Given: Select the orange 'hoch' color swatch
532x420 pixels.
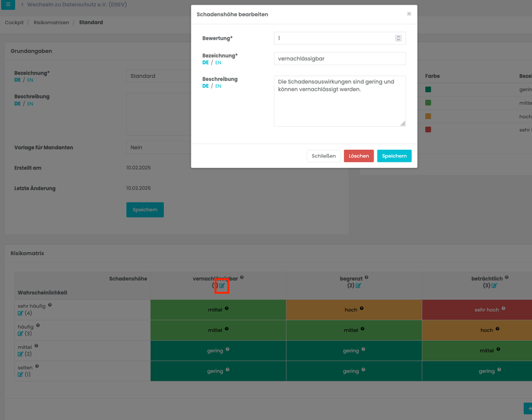Looking at the screenshot, I should [x=428, y=116].
